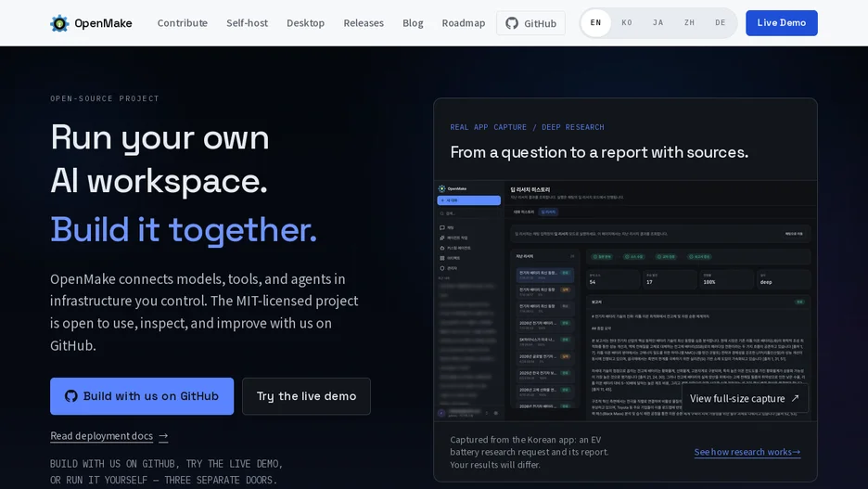Click the Live Demo button
The width and height of the screenshot is (868, 489).
coord(781,22)
